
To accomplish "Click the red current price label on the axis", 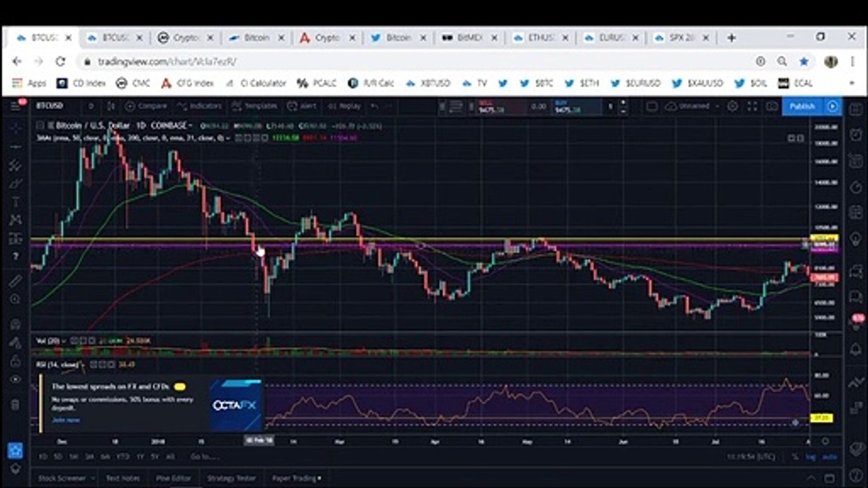I will (x=825, y=277).
